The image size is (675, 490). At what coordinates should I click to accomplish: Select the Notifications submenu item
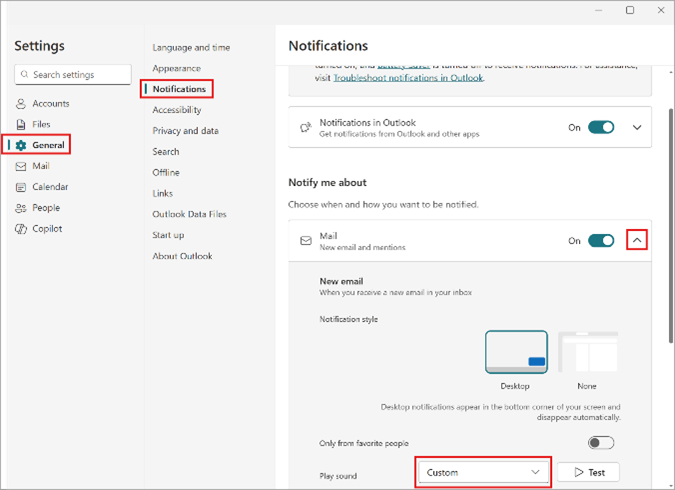(x=179, y=89)
